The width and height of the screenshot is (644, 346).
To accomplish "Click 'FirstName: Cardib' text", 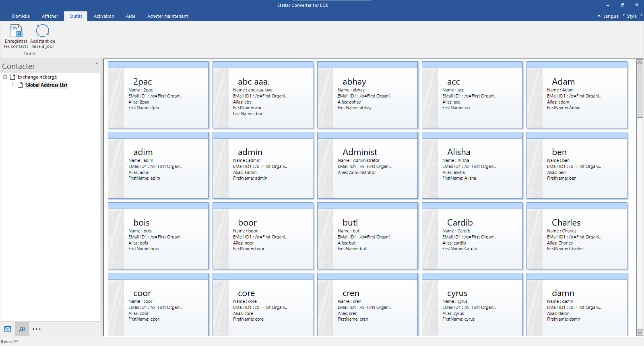I will 460,249.
